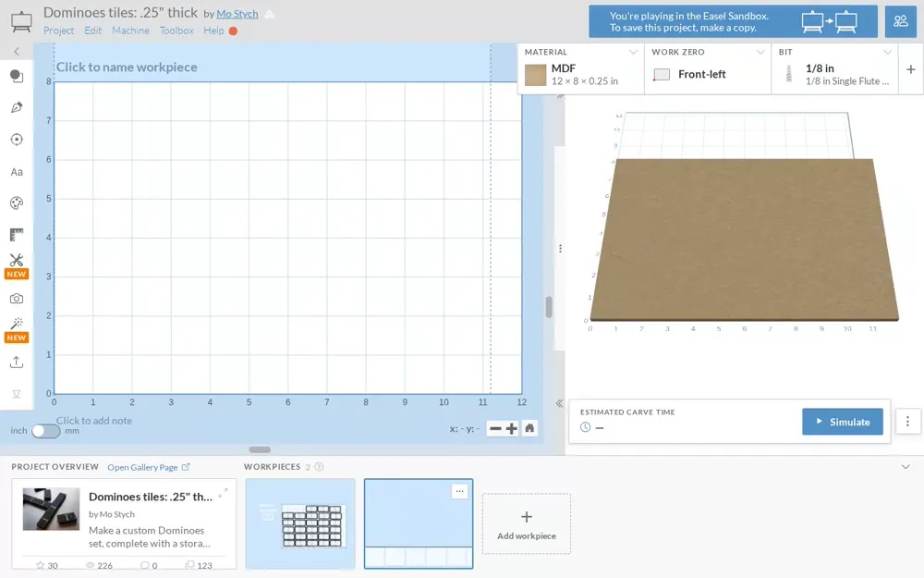Click the views eye icon showing 226
The width and height of the screenshot is (924, 578).
[91, 565]
